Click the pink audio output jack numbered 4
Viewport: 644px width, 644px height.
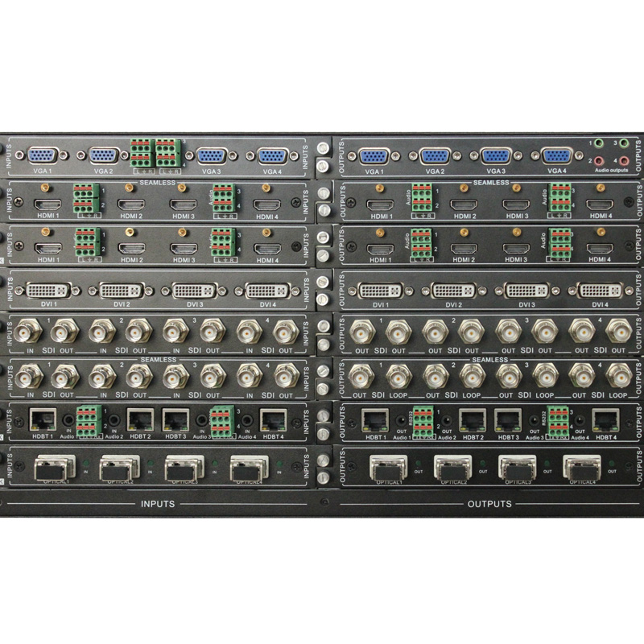click(624, 160)
